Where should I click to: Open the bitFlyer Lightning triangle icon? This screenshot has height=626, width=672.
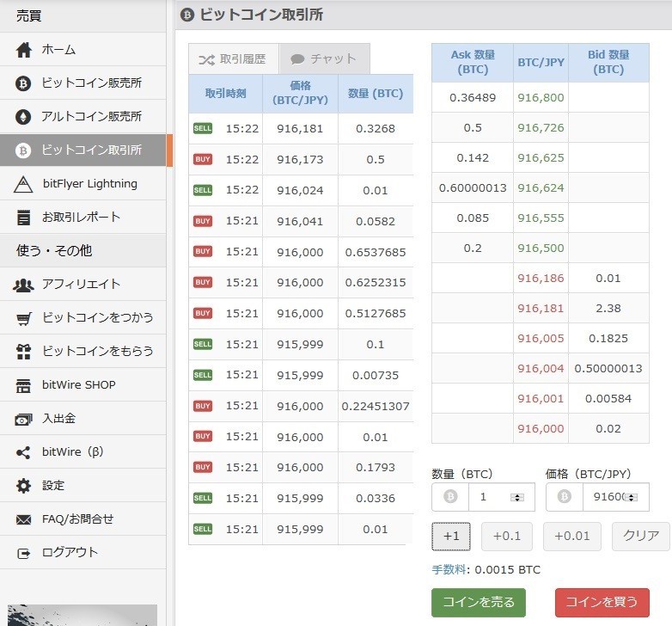[x=24, y=184]
